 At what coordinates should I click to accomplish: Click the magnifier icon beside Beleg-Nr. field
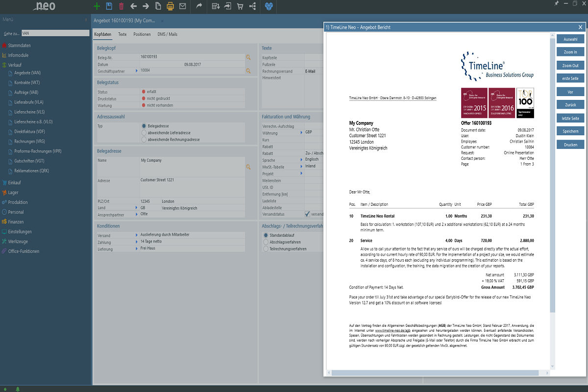tap(248, 57)
